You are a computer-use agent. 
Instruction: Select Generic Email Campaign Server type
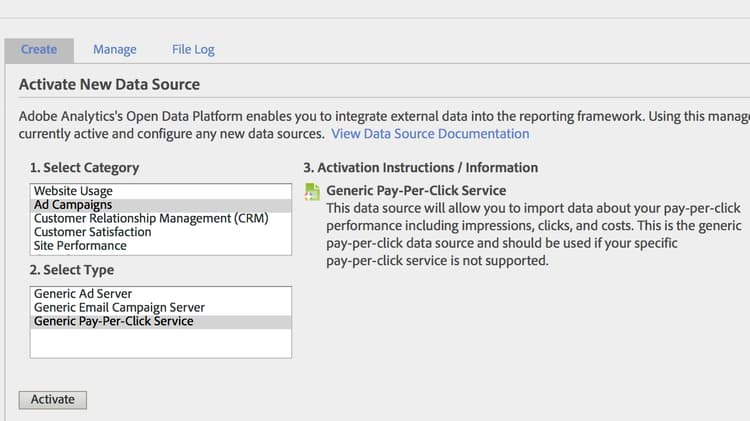pos(119,308)
